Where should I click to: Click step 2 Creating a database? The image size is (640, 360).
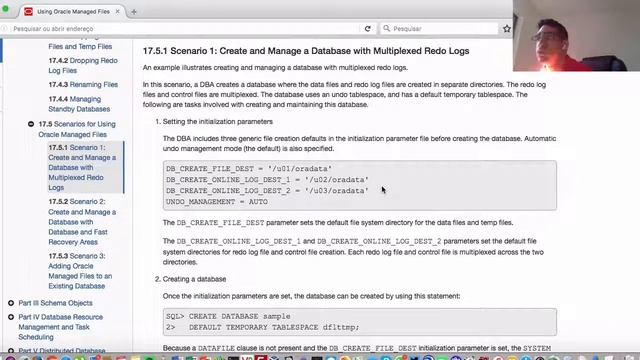[194, 279]
